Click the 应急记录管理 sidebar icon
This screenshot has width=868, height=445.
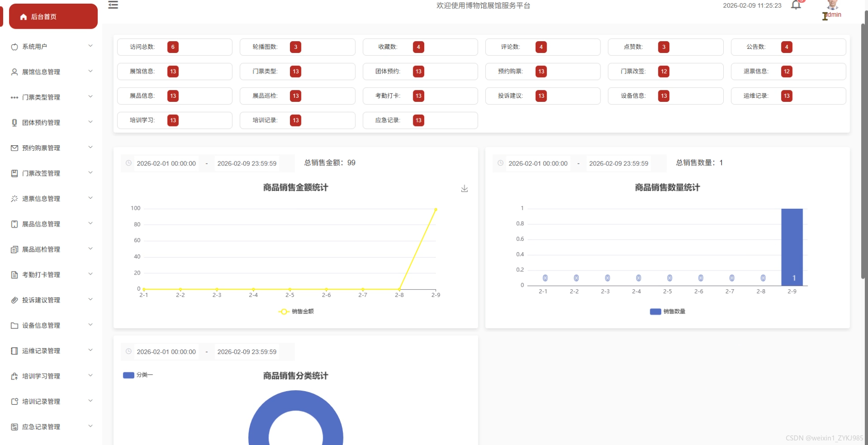coord(14,427)
